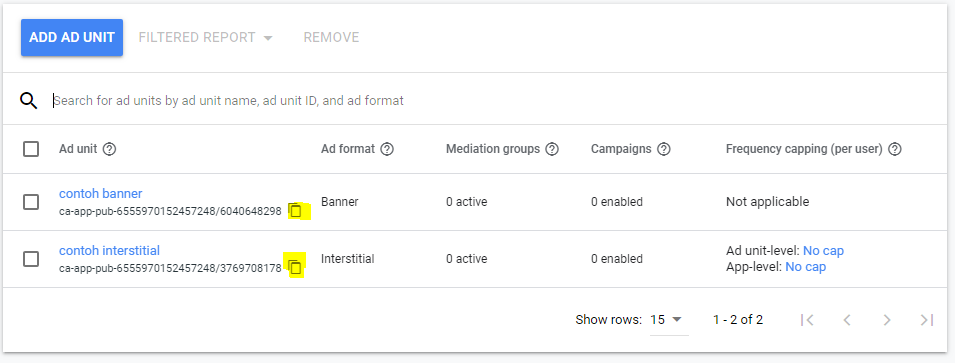The width and height of the screenshot is (955, 363).
Task: Open help icon next to Ad unit
Action: point(110,149)
